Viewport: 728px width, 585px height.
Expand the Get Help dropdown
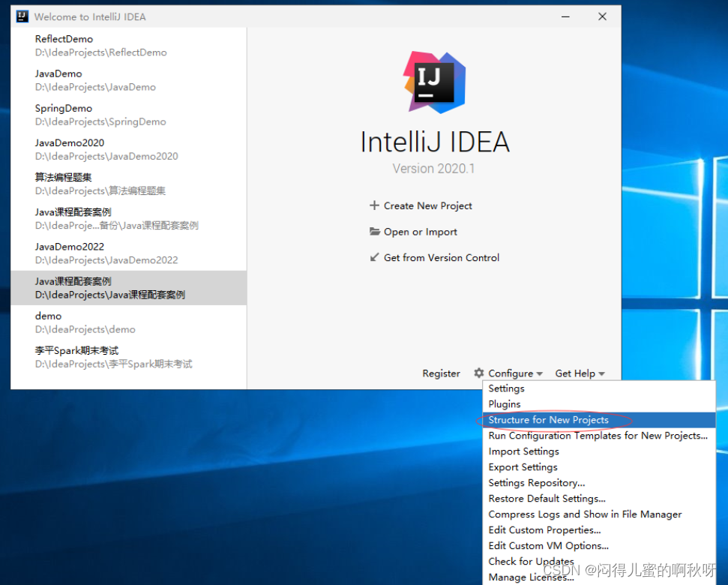click(x=580, y=373)
